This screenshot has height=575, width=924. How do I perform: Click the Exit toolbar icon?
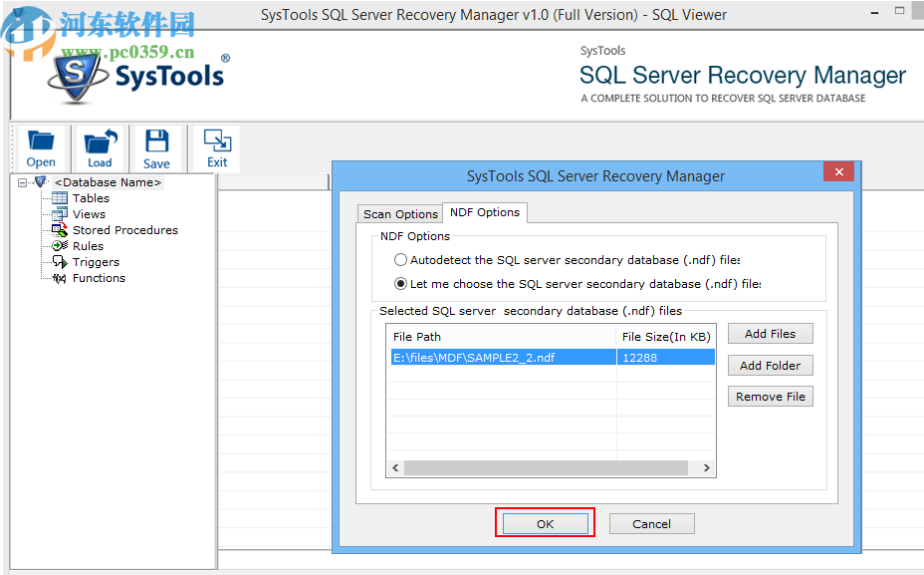(215, 147)
